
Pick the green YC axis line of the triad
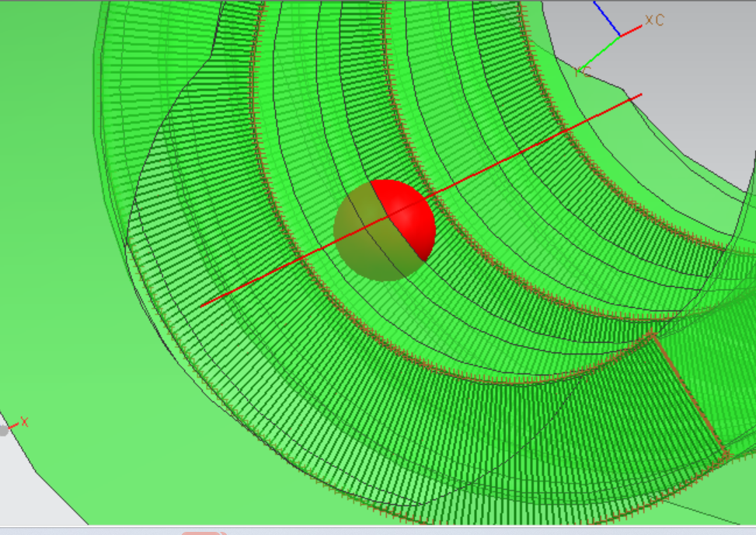click(x=598, y=54)
